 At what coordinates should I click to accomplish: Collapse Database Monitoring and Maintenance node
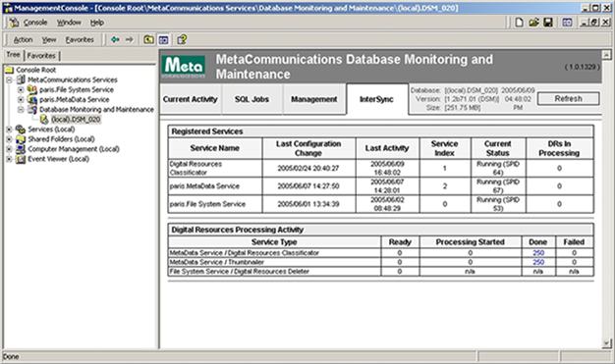tap(21, 109)
